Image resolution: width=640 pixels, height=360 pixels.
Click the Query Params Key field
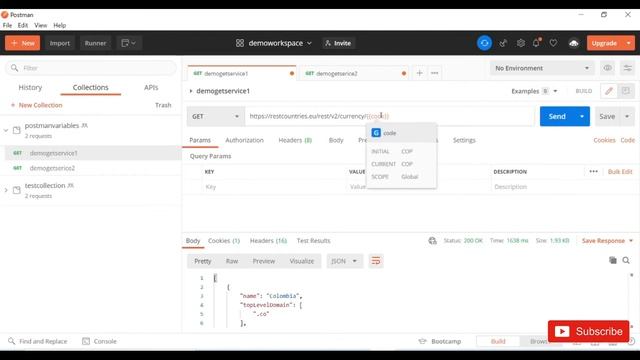273,187
